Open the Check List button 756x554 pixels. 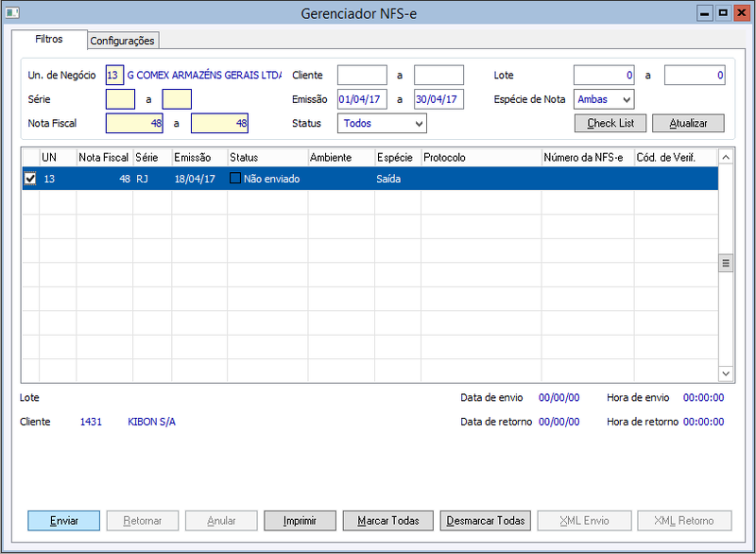tap(610, 123)
